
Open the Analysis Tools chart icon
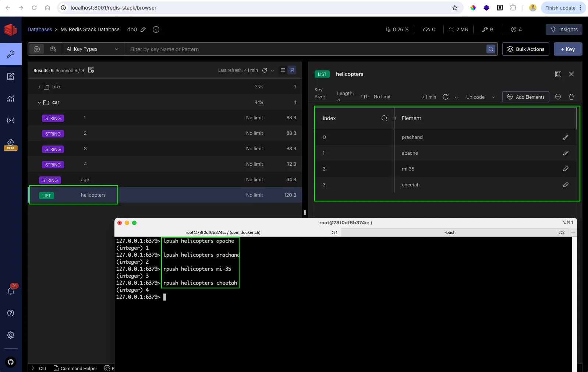click(x=11, y=98)
